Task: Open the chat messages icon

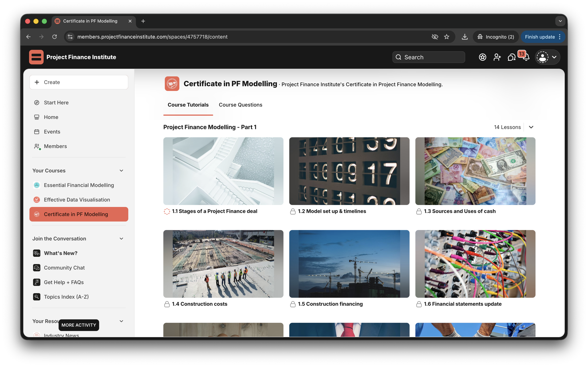Action: (511, 57)
